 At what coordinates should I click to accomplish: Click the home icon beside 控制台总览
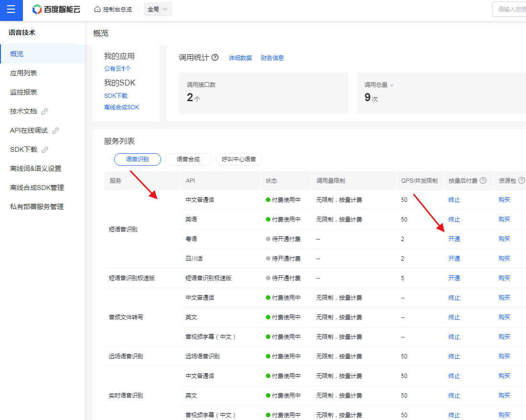(x=97, y=10)
